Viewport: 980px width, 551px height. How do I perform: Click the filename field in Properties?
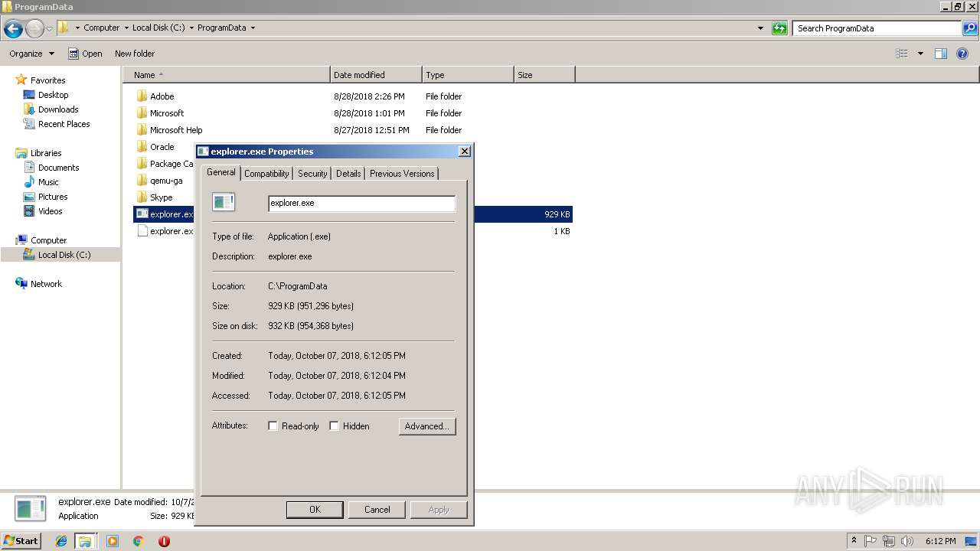[x=361, y=204]
